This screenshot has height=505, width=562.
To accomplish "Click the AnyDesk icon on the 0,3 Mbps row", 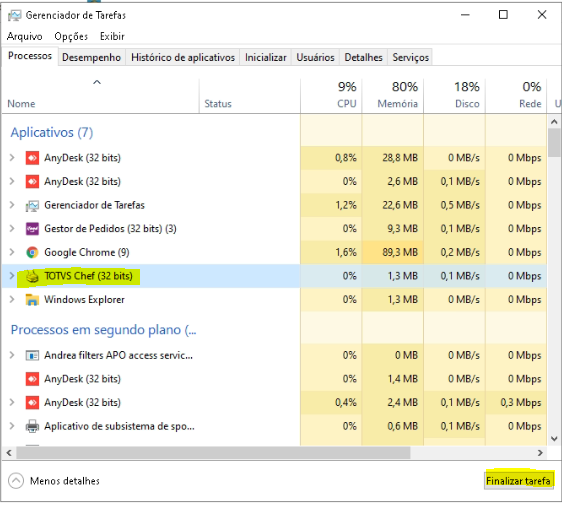I will point(32,402).
